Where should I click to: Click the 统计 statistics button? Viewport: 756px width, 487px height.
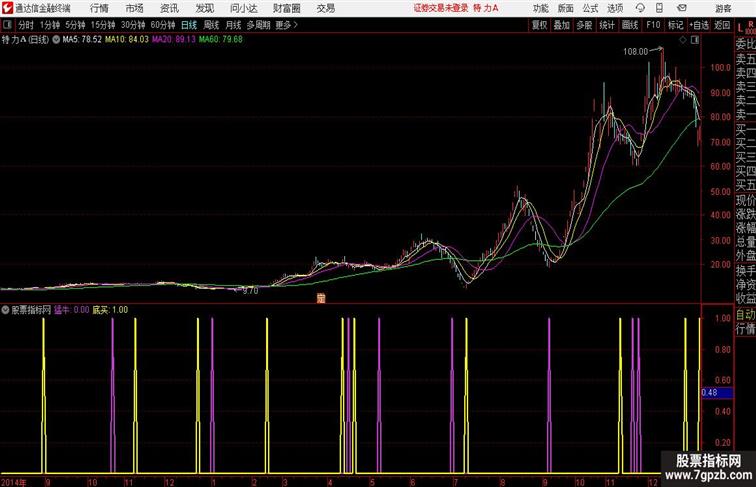click(607, 25)
